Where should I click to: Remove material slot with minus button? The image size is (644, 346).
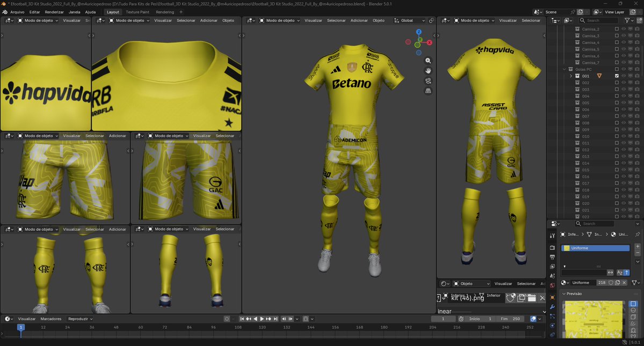(x=638, y=253)
